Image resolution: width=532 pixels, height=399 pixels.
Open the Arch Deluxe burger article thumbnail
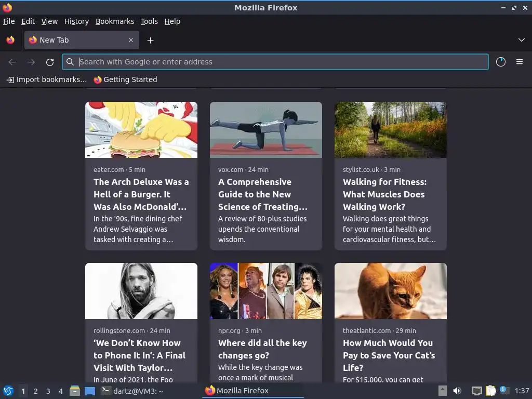[x=141, y=130]
